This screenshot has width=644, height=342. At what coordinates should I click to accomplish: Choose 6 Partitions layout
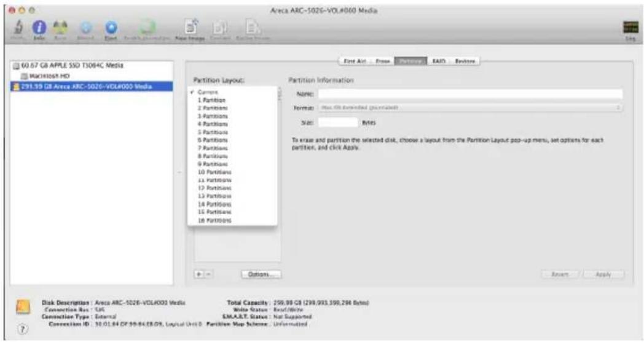point(232,140)
